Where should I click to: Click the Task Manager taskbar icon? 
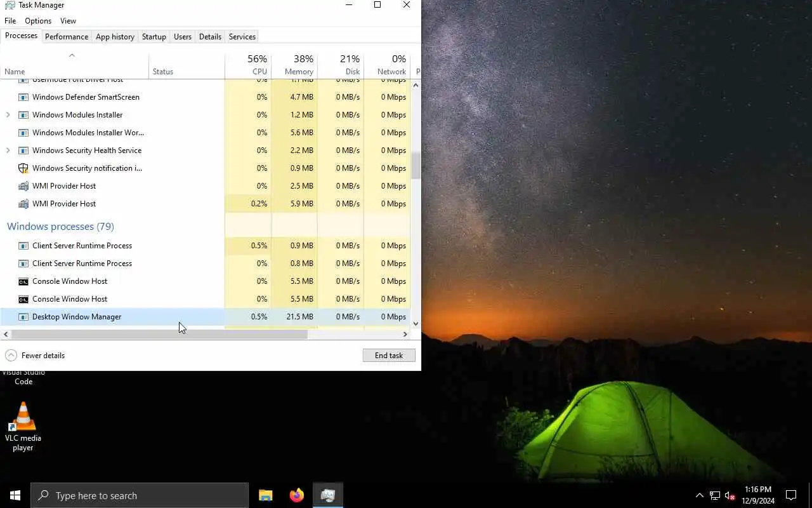pyautogui.click(x=327, y=495)
